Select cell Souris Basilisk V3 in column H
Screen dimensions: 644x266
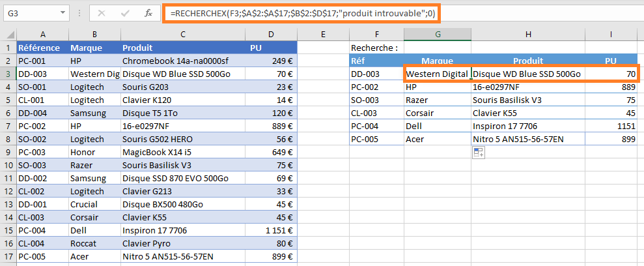coord(528,100)
